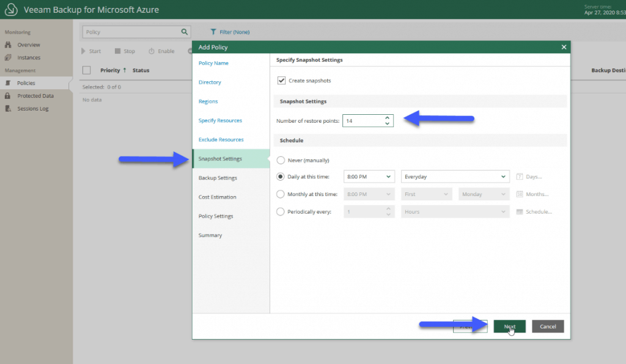The width and height of the screenshot is (626, 364).
Task: Open Protected Data in the sidebar
Action: tap(35, 96)
